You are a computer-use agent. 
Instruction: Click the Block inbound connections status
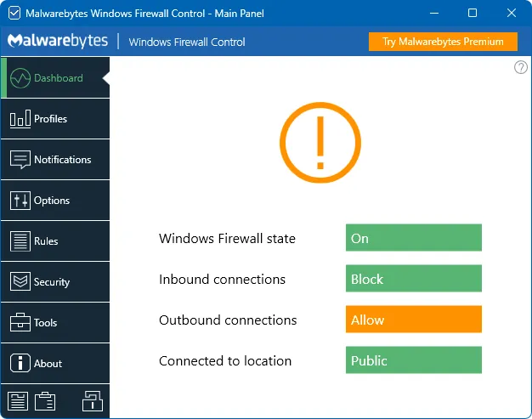pos(413,279)
